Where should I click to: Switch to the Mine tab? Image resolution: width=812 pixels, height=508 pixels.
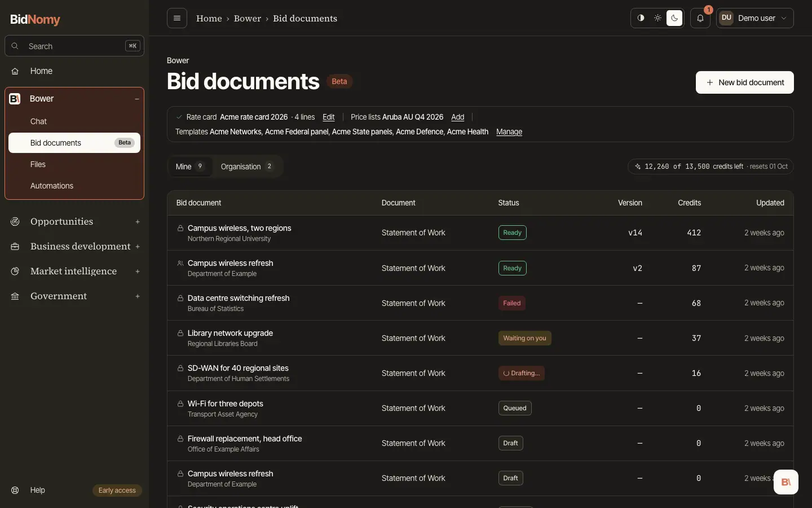coord(190,167)
